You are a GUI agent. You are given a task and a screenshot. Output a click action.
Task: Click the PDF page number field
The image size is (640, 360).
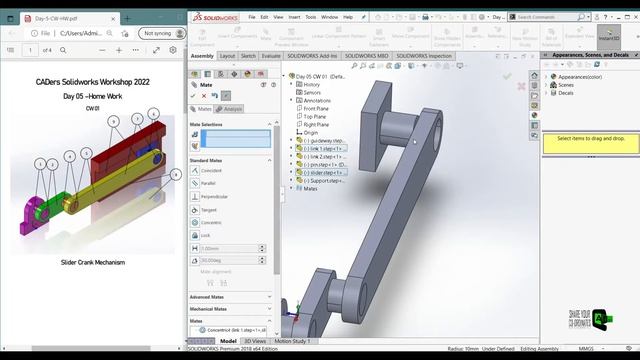point(30,50)
